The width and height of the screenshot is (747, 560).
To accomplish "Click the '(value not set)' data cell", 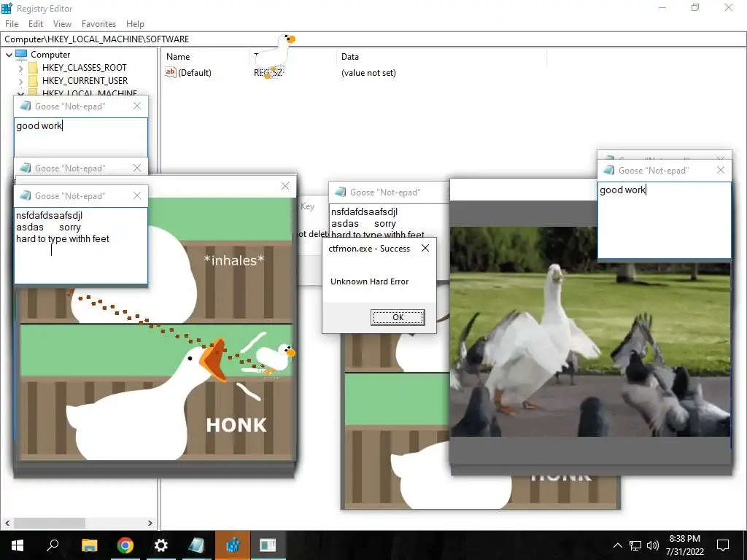I will [x=368, y=73].
